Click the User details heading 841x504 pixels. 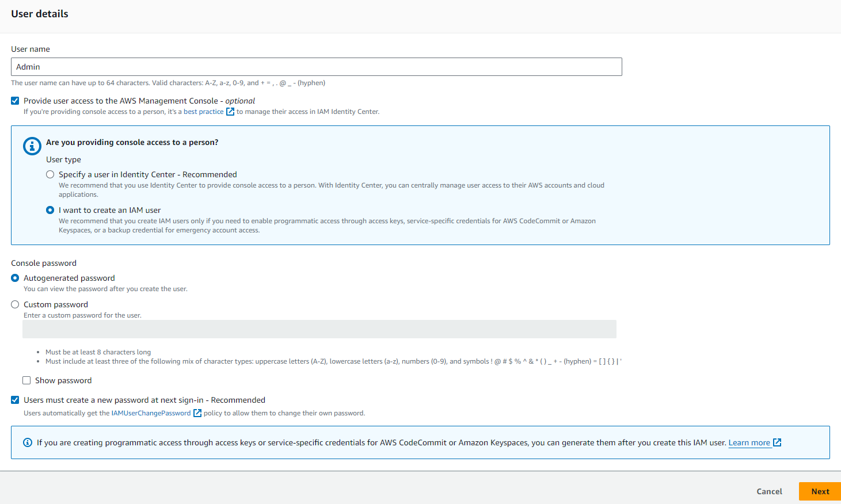[x=40, y=14]
